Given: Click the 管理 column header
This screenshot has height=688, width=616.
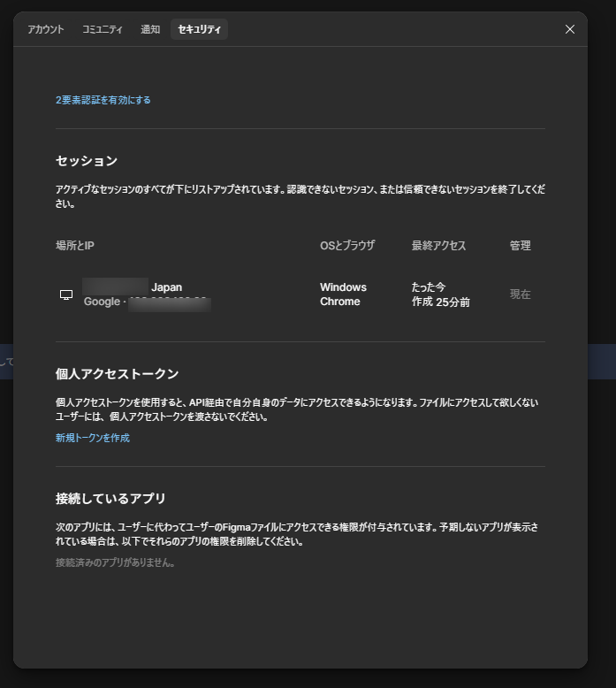Looking at the screenshot, I should pyautogui.click(x=520, y=246).
